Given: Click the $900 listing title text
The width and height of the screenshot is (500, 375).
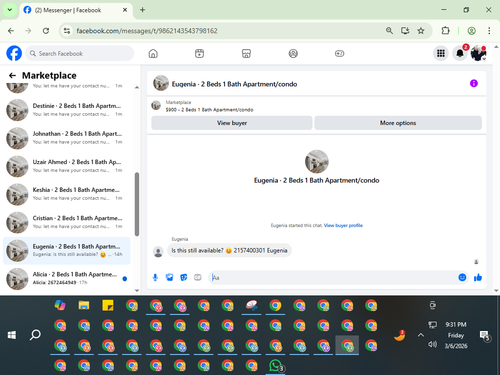Looking at the screenshot, I should coord(209,110).
